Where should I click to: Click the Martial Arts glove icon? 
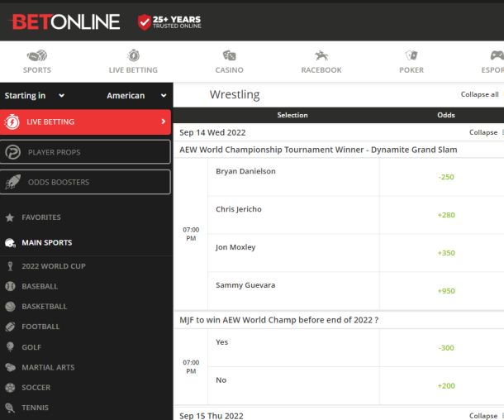[10, 367]
